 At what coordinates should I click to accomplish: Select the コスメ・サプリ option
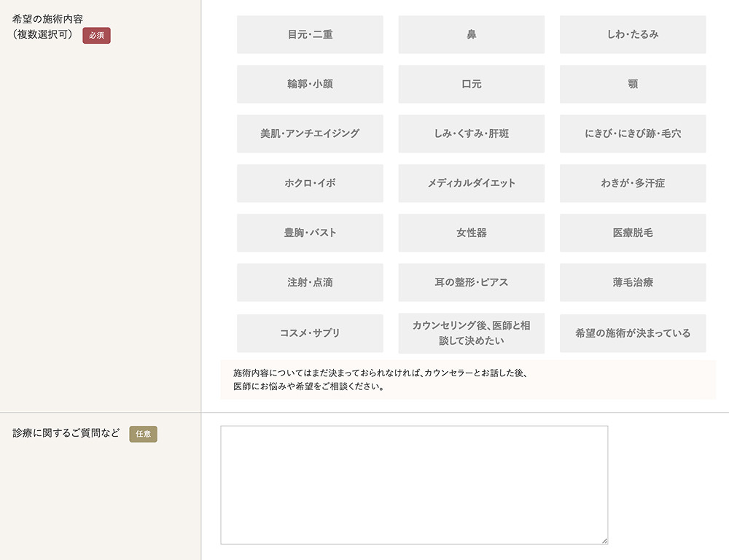310,333
